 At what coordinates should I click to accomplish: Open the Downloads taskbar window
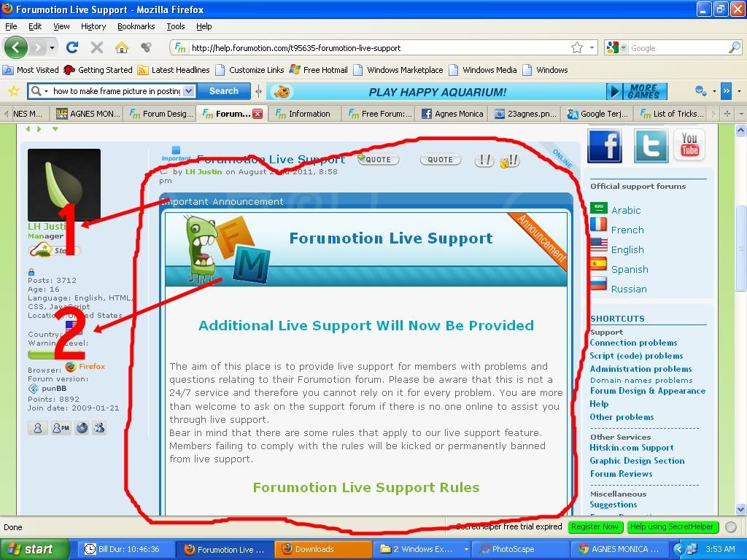pos(323,549)
